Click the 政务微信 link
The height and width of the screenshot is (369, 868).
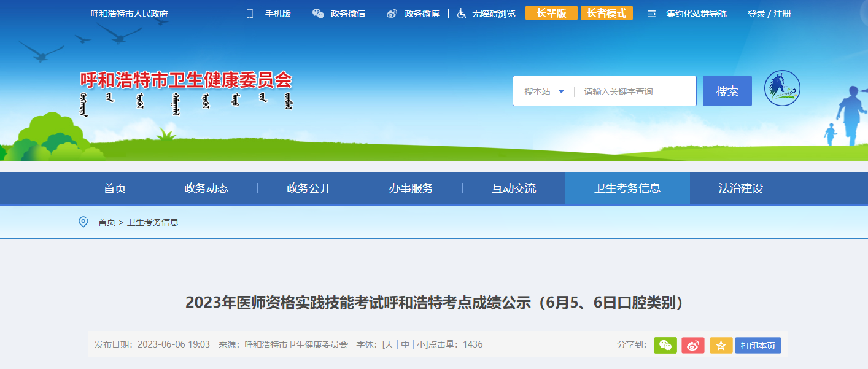tap(348, 14)
